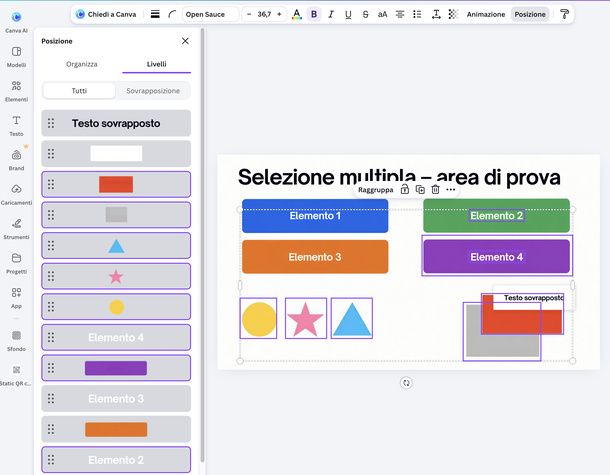Toggle bold formatting
The image size is (610, 475).
(314, 14)
